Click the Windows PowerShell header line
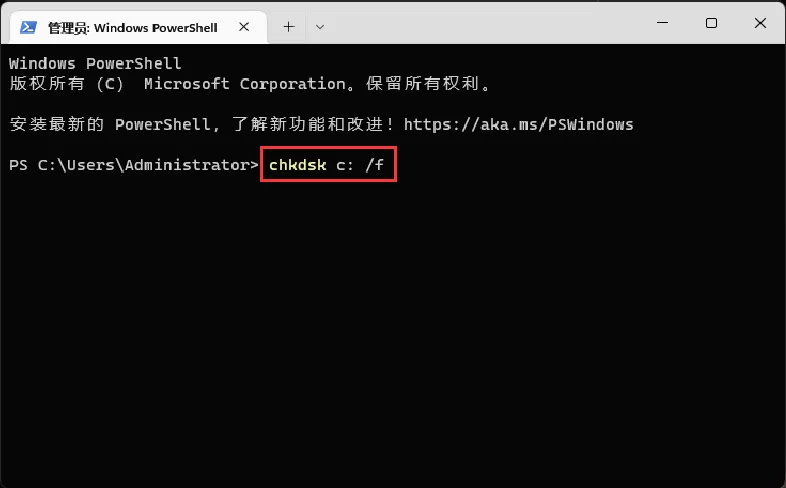This screenshot has height=488, width=786. 95,64
